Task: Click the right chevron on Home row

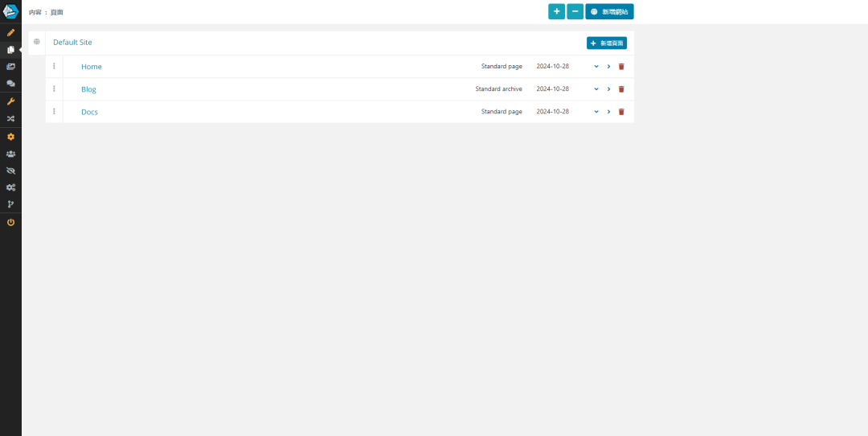Action: tap(608, 67)
